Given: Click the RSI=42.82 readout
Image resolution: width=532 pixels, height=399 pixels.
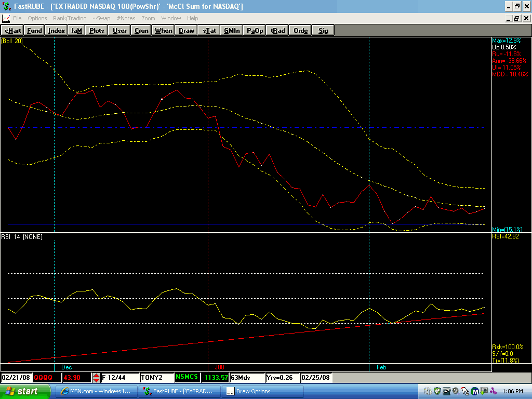Looking at the screenshot, I should point(506,236).
